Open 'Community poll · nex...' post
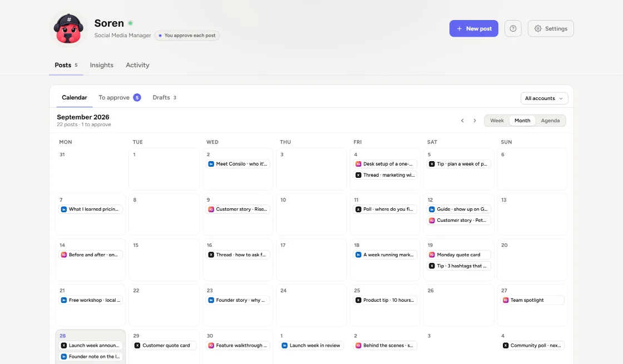The width and height of the screenshot is (623, 364). pos(532,345)
